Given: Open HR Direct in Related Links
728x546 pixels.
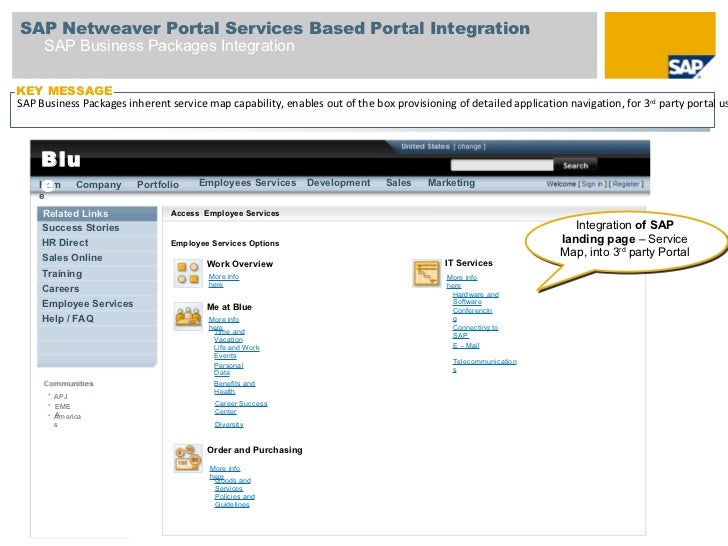Looking at the screenshot, I should click(65, 243).
